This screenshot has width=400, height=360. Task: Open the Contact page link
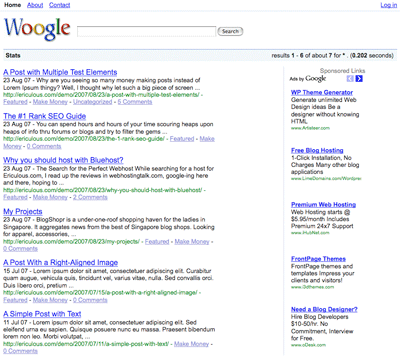tap(59, 5)
